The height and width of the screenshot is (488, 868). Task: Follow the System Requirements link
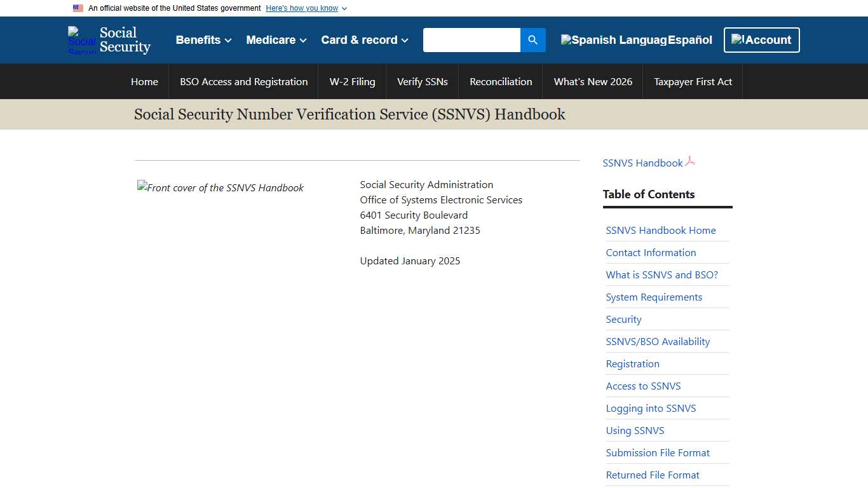pyautogui.click(x=654, y=297)
